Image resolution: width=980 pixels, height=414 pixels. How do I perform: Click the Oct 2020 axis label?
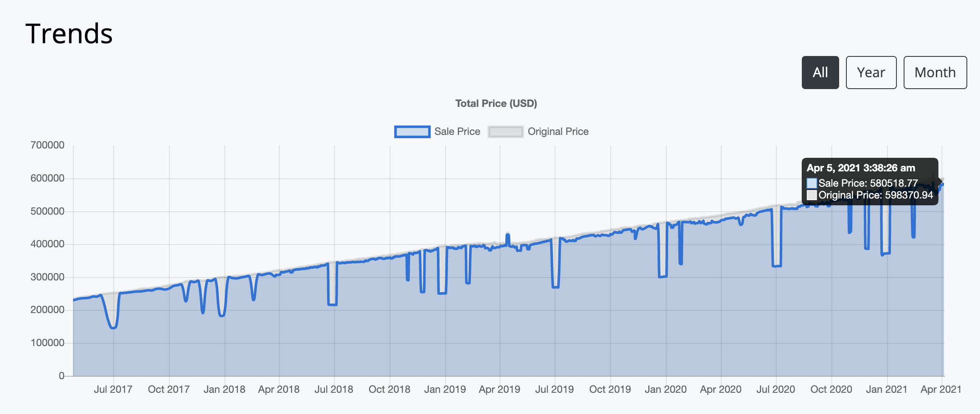831,389
